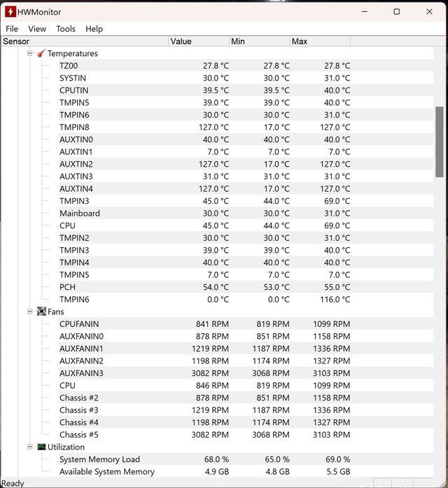The height and width of the screenshot is (488, 448).
Task: Click the vertical scrollbar thumb
Action: point(440,142)
